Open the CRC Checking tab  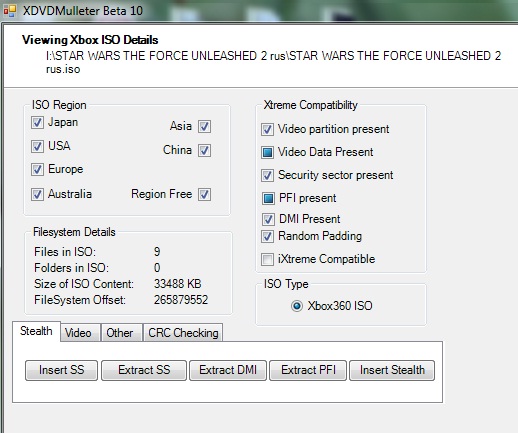183,333
